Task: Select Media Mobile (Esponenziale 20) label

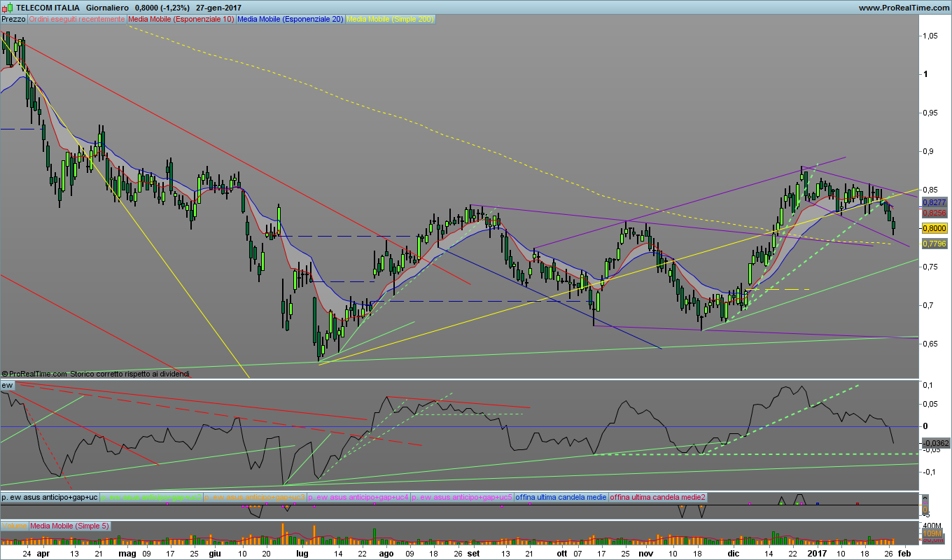Action: [x=290, y=20]
